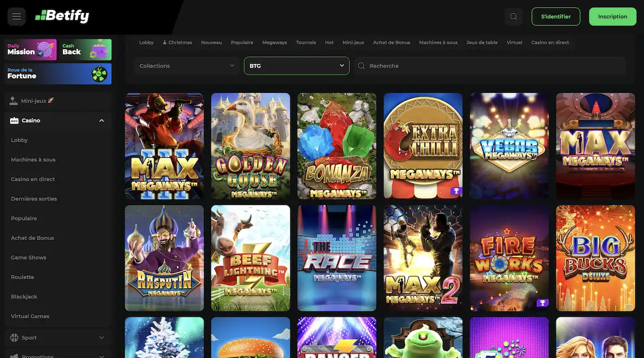
Task: Select the Christmas category tab
Action: [177, 42]
